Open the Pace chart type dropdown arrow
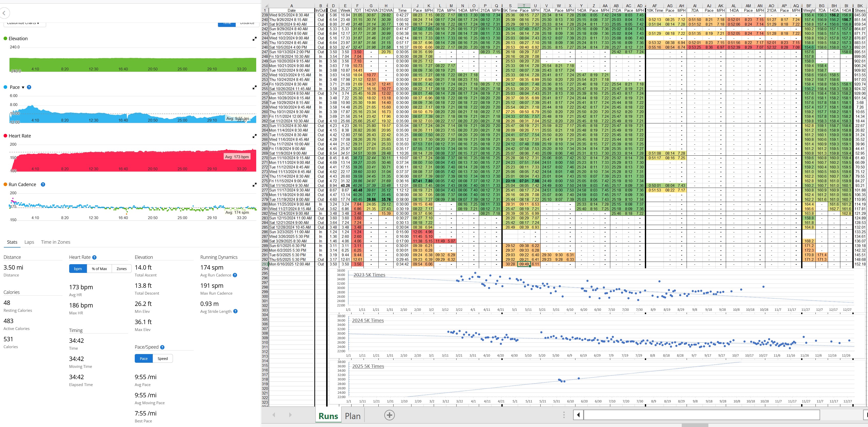The width and height of the screenshot is (868, 427). click(23, 88)
